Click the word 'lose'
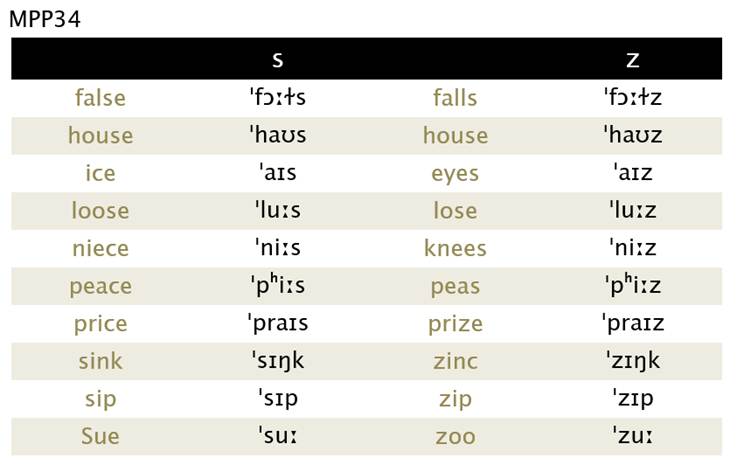Image resolution: width=737 pixels, height=472 pixels. (455, 211)
